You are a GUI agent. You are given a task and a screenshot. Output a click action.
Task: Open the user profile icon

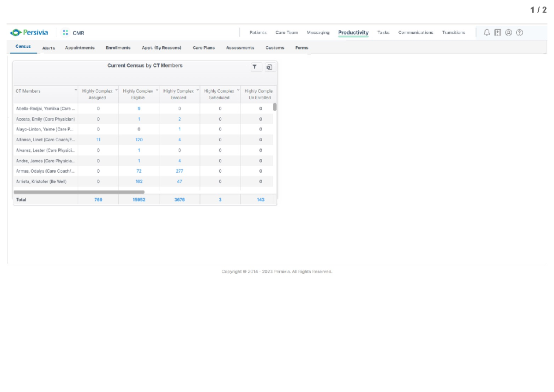click(508, 32)
